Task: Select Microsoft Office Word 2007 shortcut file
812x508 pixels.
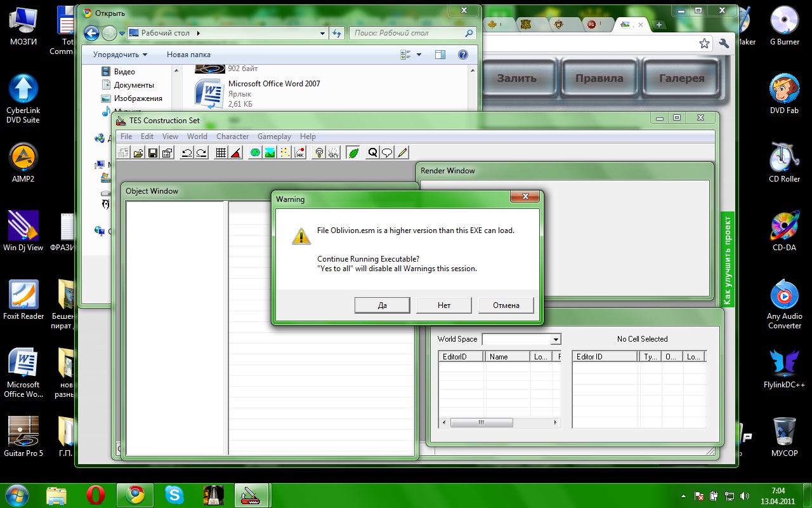Action: click(258, 93)
